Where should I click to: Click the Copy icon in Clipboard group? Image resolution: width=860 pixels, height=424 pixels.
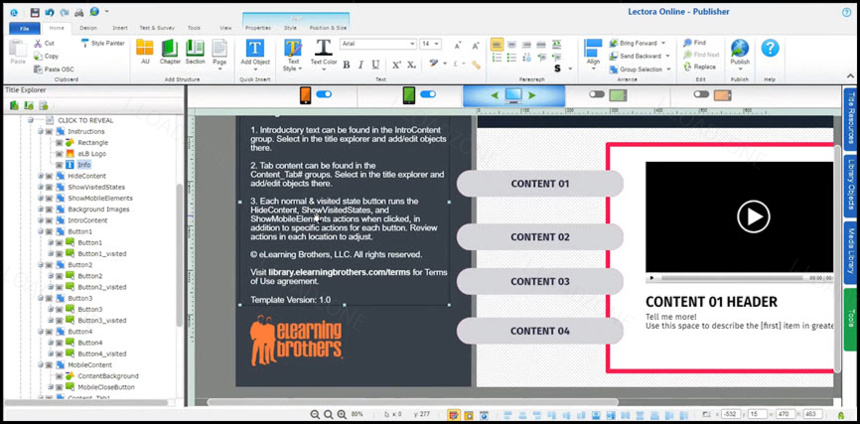click(x=38, y=56)
